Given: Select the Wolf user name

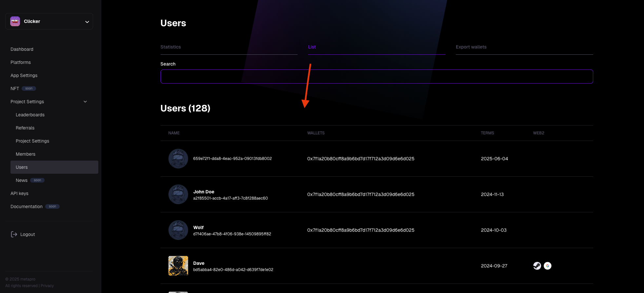Looking at the screenshot, I should 199,227.
